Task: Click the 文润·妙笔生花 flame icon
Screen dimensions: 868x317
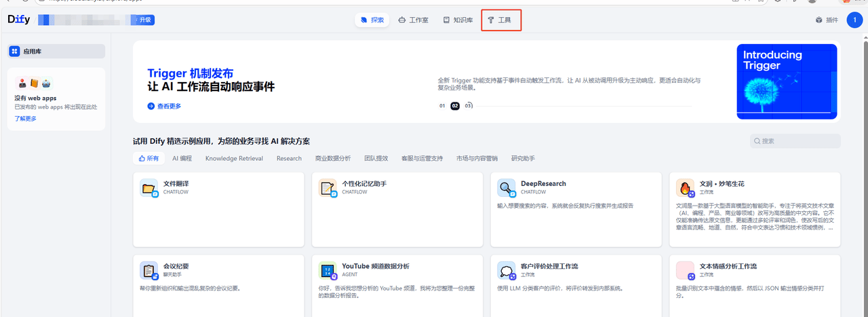Action: coord(686,188)
